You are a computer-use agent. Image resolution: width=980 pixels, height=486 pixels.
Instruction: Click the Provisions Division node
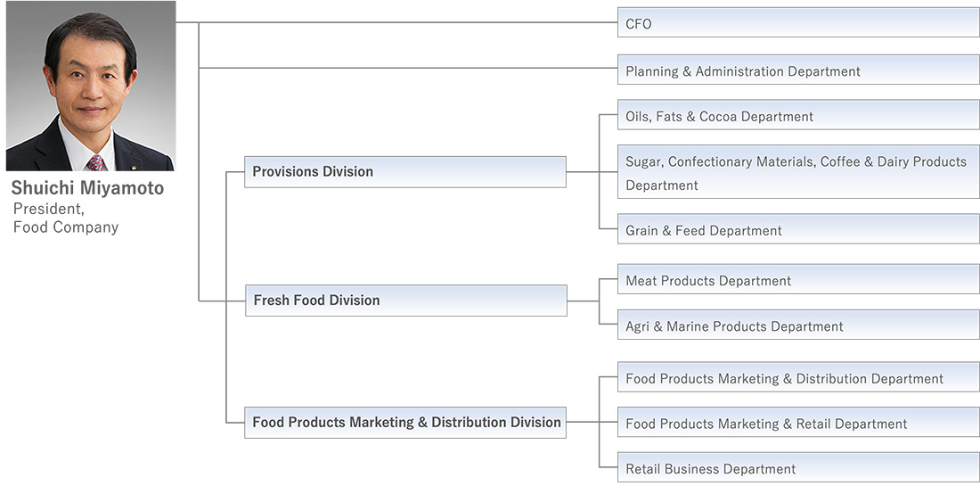tap(404, 171)
